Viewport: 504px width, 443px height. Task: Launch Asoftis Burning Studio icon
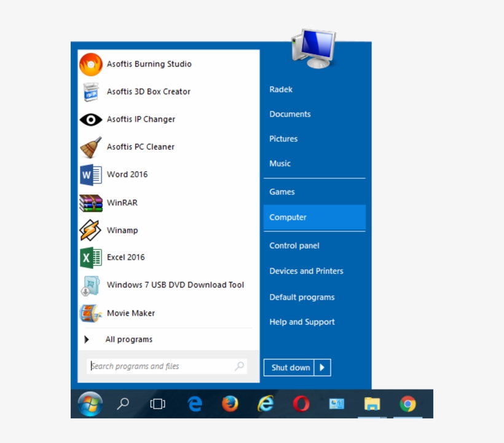pyautogui.click(x=91, y=64)
